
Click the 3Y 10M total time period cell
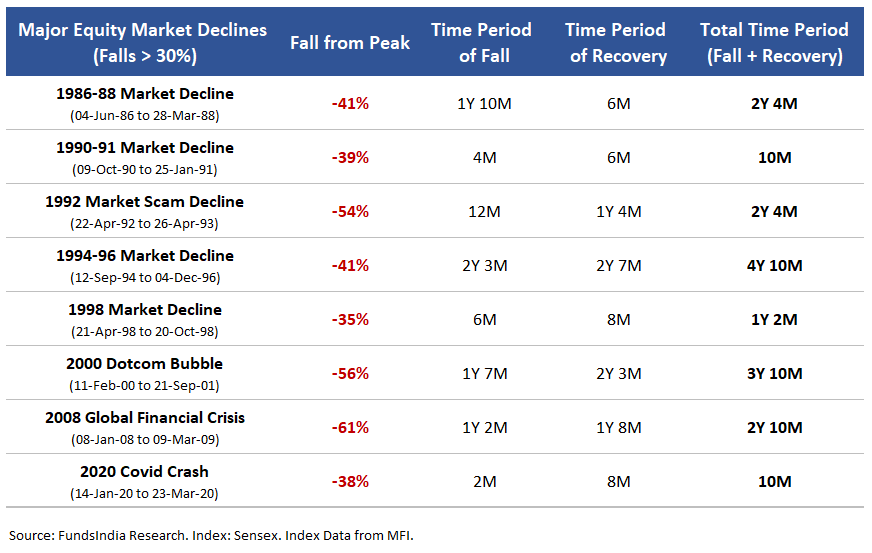tap(774, 373)
